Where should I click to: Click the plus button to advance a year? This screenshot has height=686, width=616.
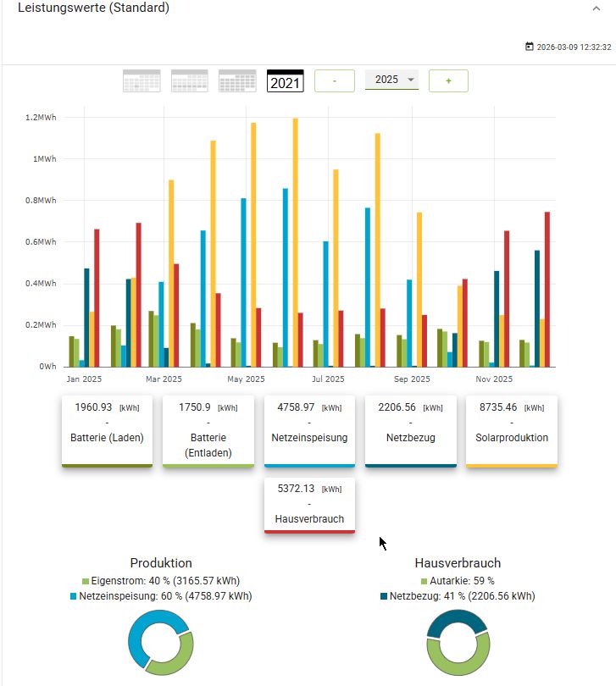click(x=448, y=81)
